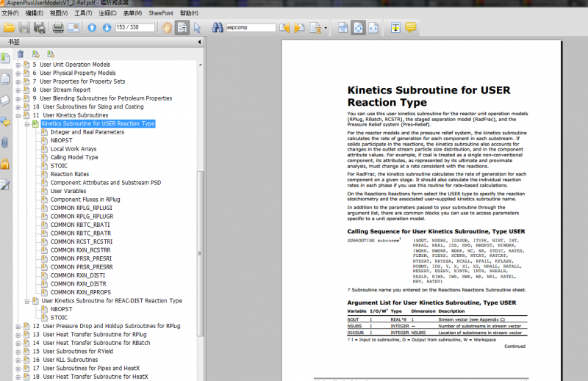Open the Local Work Arrays bookmark
Screen dimensions: 588x381
[x=73, y=149]
